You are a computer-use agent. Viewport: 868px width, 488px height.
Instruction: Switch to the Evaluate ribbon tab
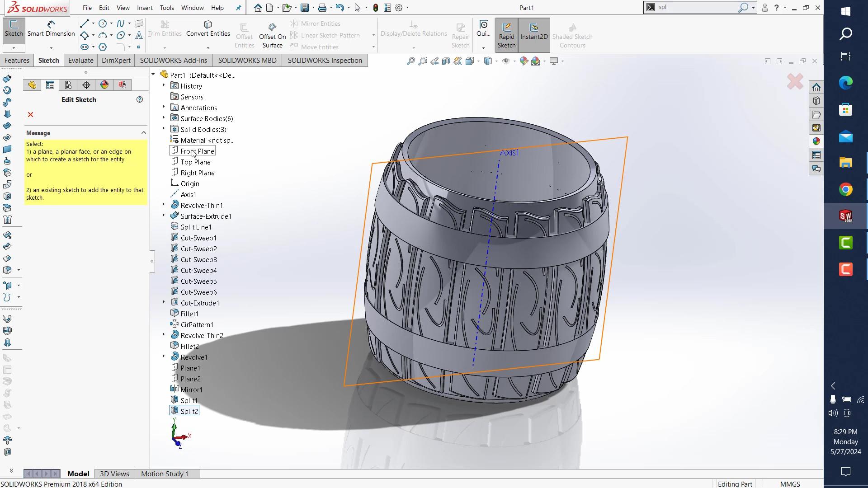tap(80, 61)
